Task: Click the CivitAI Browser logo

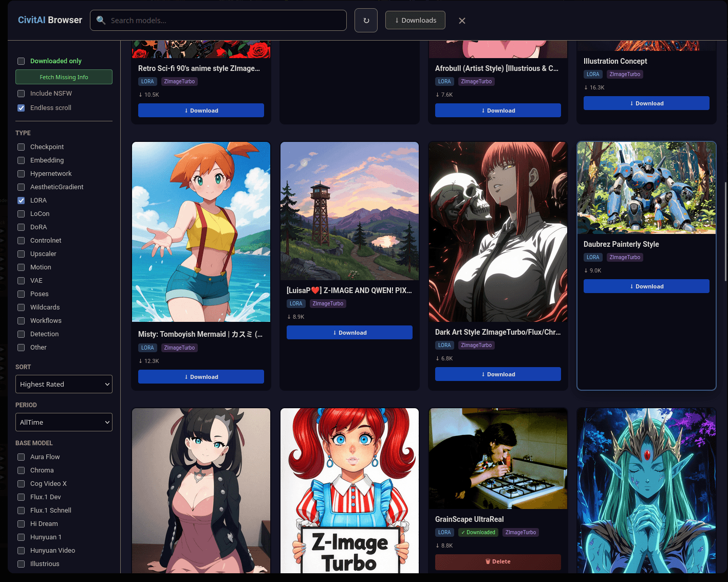Action: [x=50, y=20]
